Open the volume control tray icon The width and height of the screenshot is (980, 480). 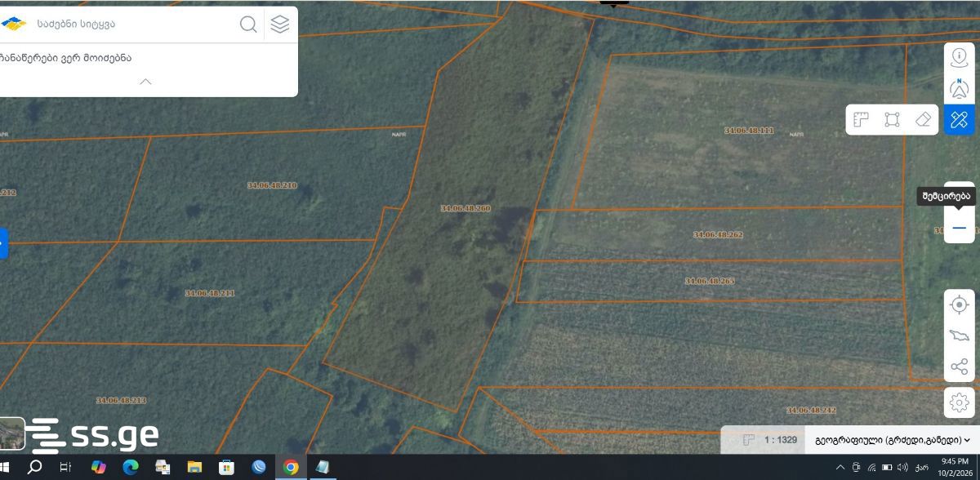[902, 468]
